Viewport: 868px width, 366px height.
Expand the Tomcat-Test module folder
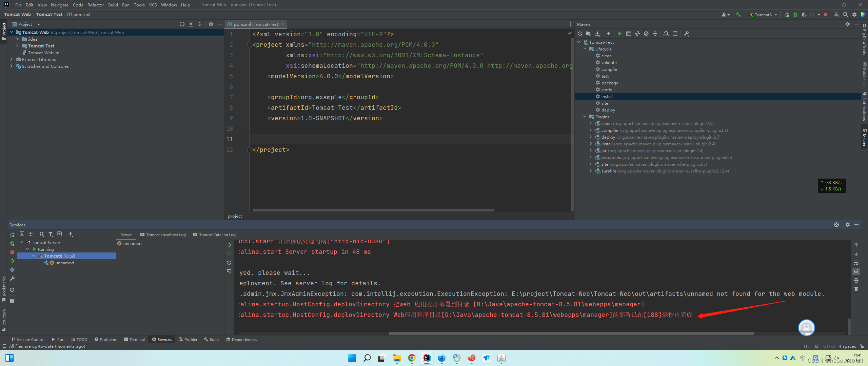point(17,46)
